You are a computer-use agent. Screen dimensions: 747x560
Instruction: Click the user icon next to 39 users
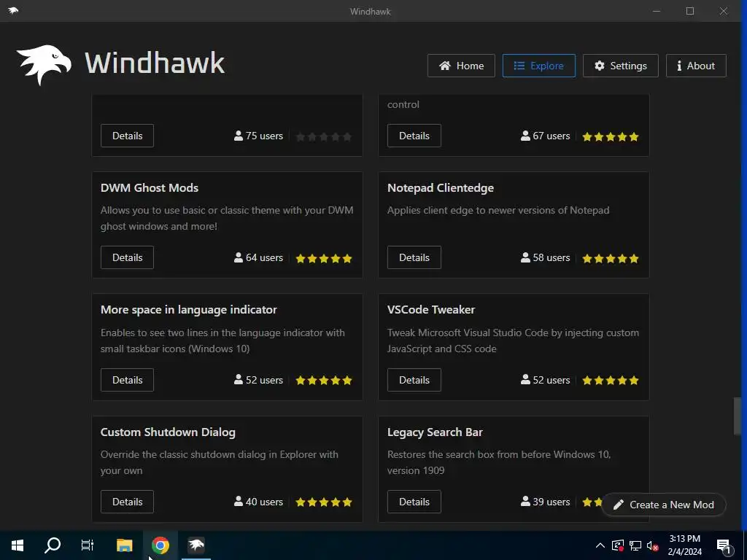point(525,501)
